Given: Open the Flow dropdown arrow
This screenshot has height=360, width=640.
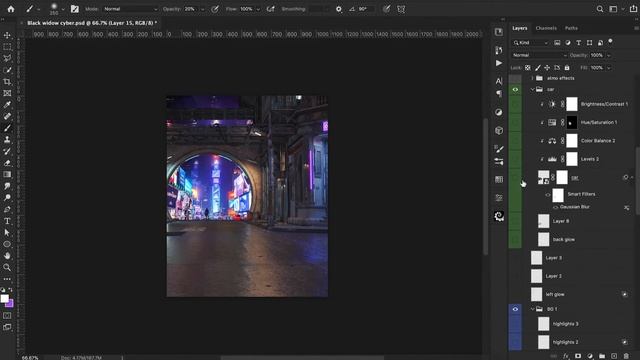Looking at the screenshot, I should (x=258, y=9).
